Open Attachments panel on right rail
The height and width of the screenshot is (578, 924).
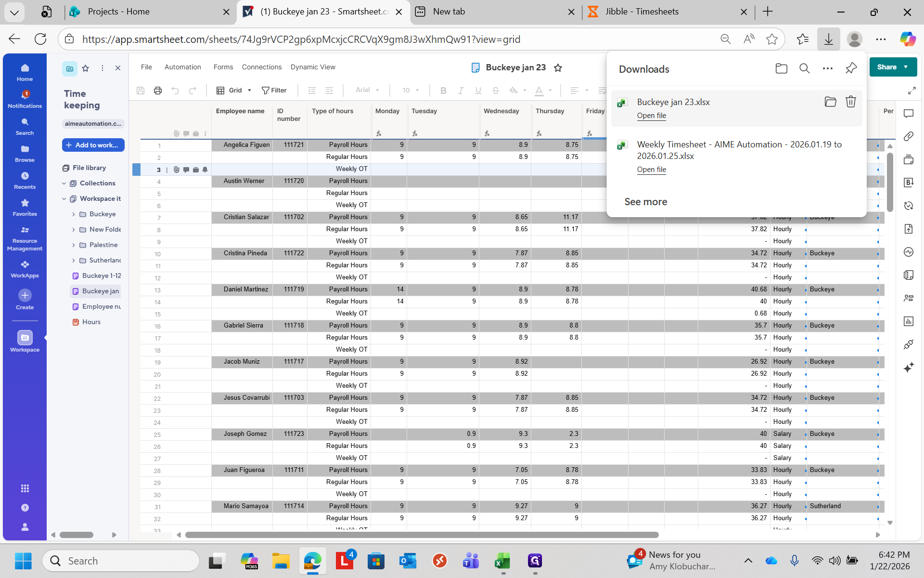908,136
